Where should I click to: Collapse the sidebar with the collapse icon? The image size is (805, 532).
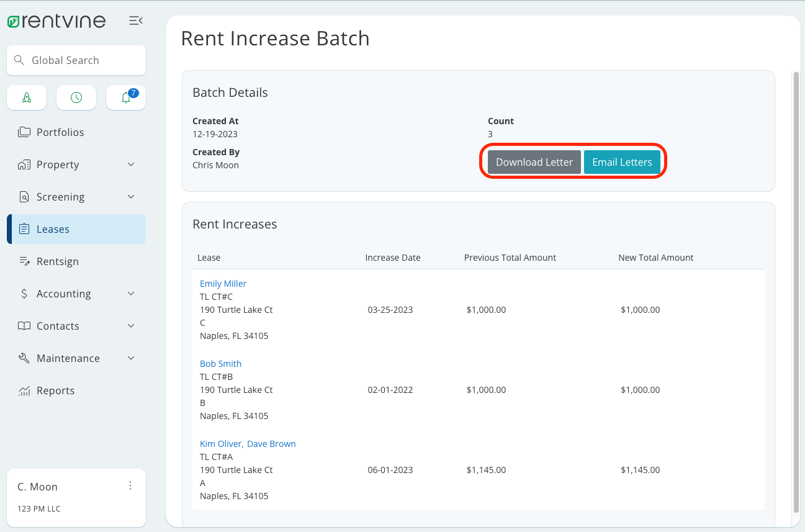click(x=135, y=20)
